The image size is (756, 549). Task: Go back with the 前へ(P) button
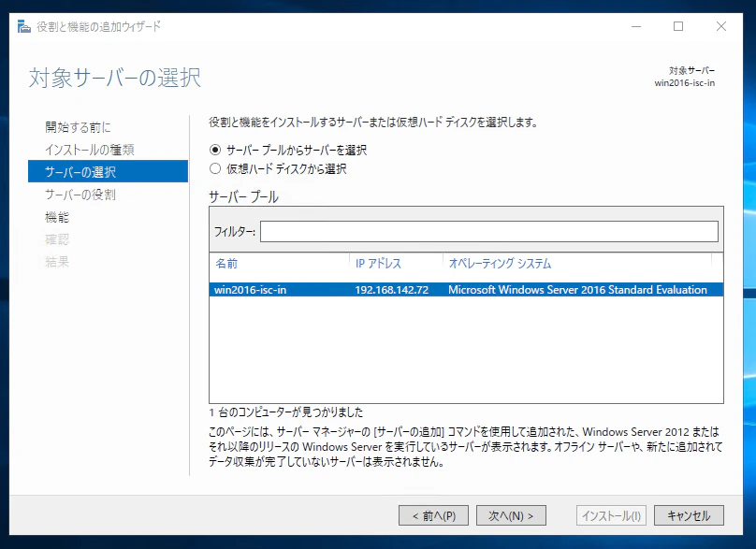[433, 515]
